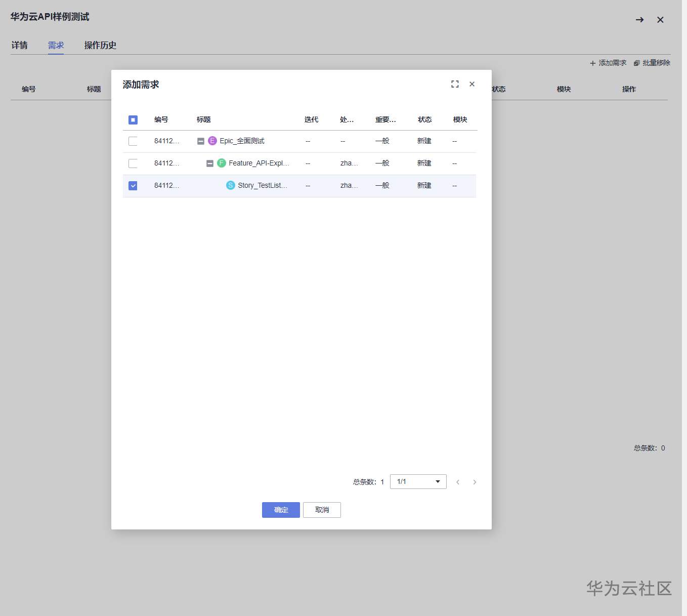687x616 pixels.
Task: Toggle the select-all checkbox in table header
Action: 133,120
